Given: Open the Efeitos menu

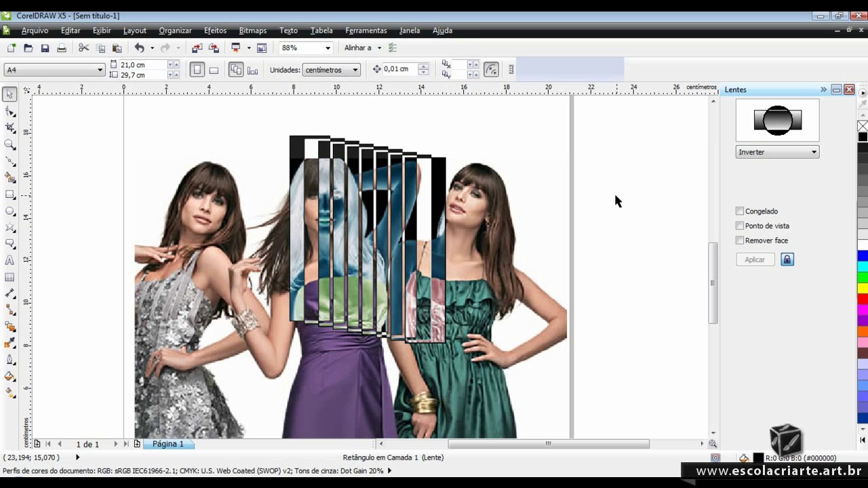Looking at the screenshot, I should [215, 30].
